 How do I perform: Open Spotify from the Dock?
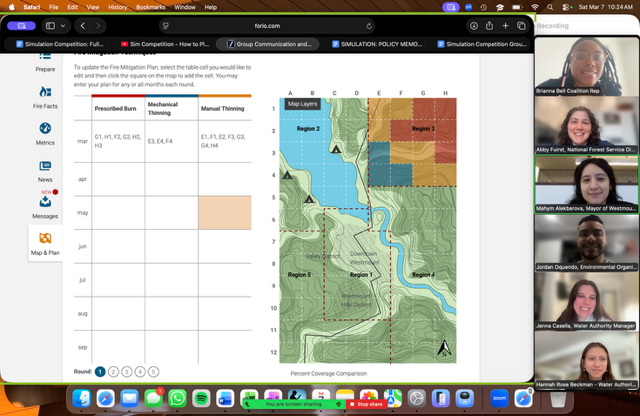(201, 398)
